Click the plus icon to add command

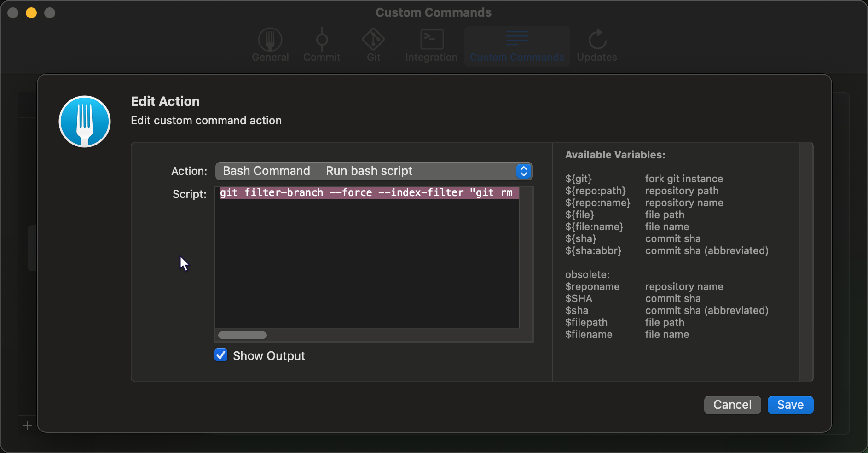pos(27,425)
